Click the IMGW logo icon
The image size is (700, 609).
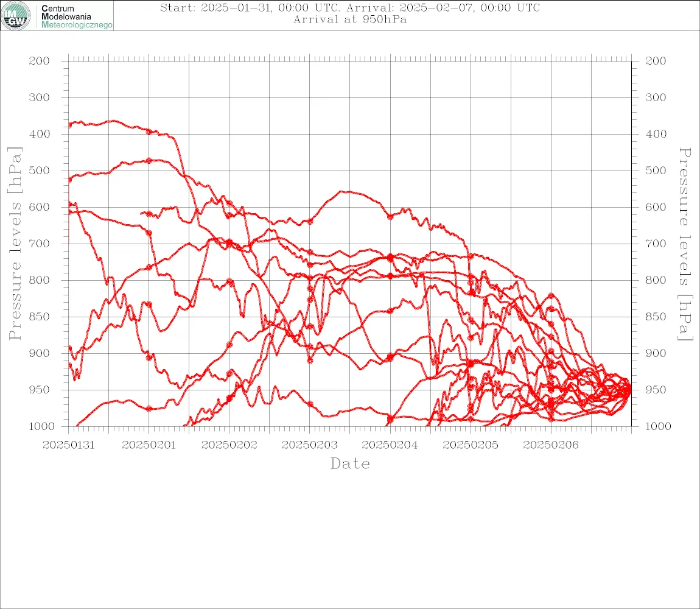pos(16,16)
